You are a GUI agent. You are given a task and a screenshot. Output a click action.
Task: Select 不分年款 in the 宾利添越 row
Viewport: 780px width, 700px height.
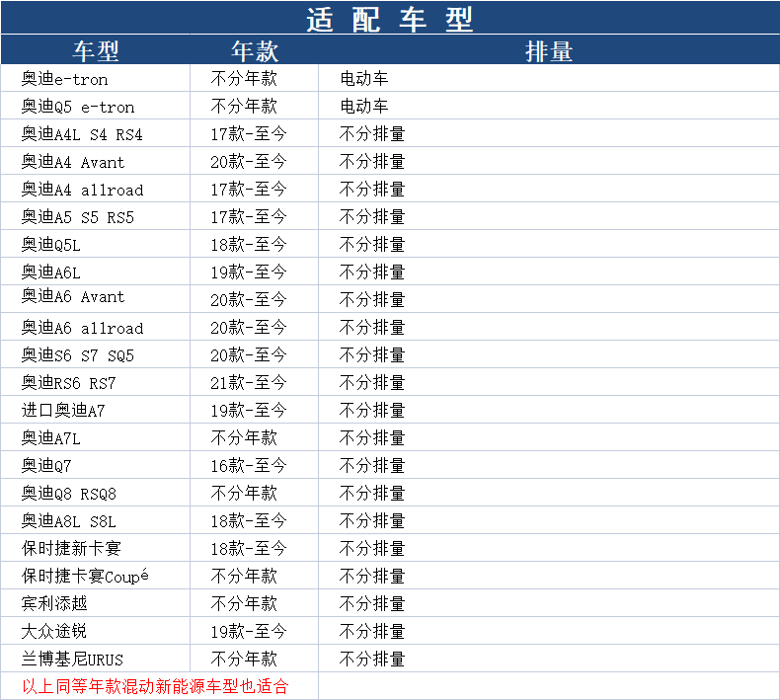pos(244,604)
